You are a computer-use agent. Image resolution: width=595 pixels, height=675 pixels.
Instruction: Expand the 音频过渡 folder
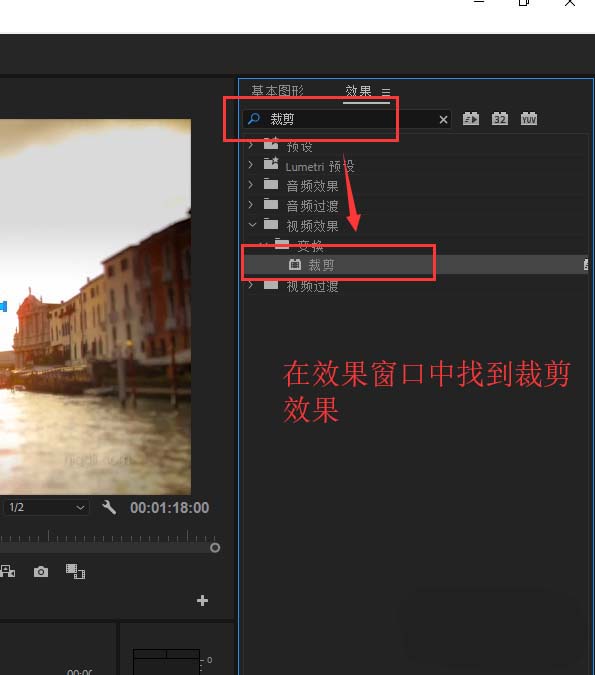tap(251, 204)
